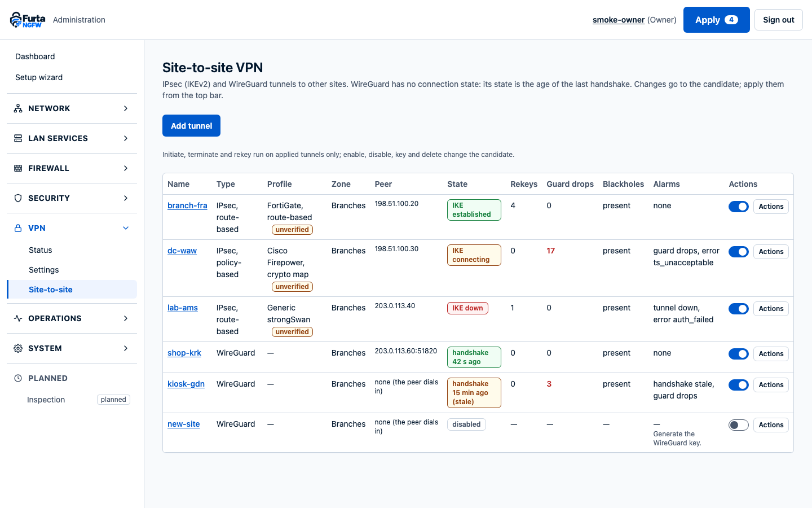This screenshot has height=508, width=812.
Task: Disable the branch-fra tunnel toggle
Action: [739, 207]
